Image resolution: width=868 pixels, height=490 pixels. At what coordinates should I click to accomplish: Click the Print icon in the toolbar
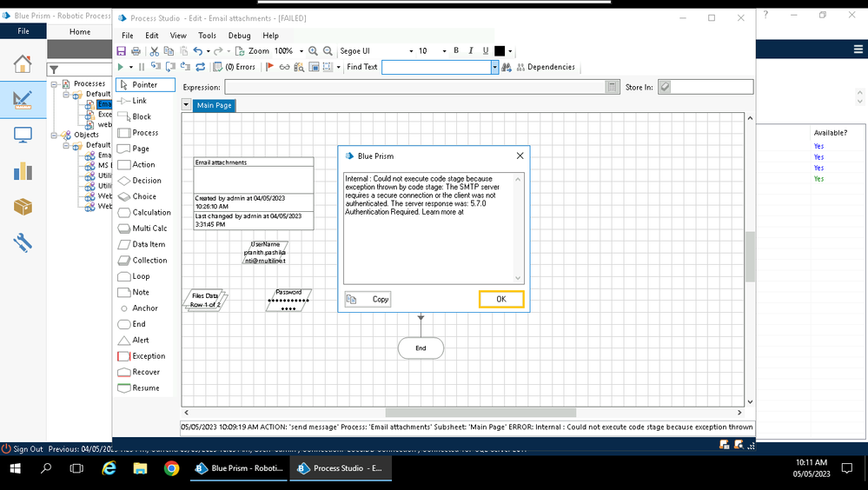pos(136,51)
